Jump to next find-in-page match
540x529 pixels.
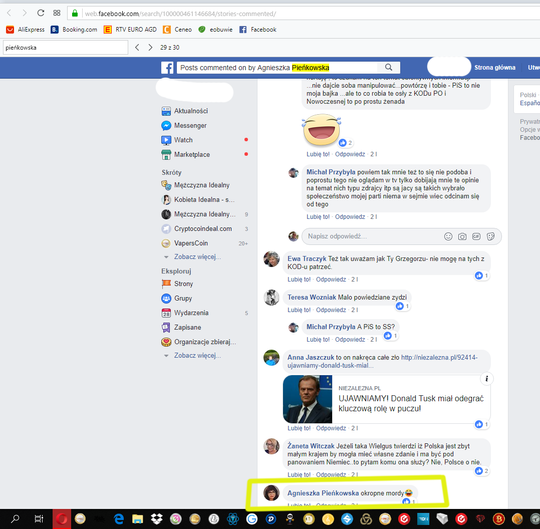150,48
